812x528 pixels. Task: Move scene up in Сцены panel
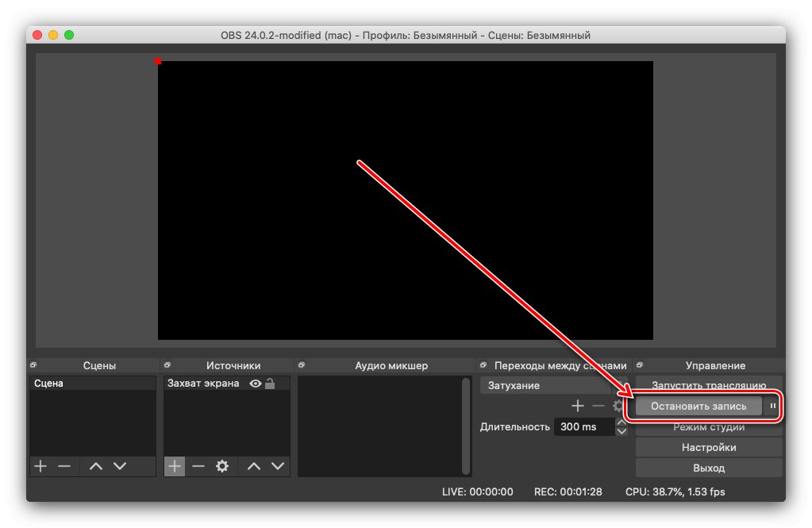(x=96, y=466)
